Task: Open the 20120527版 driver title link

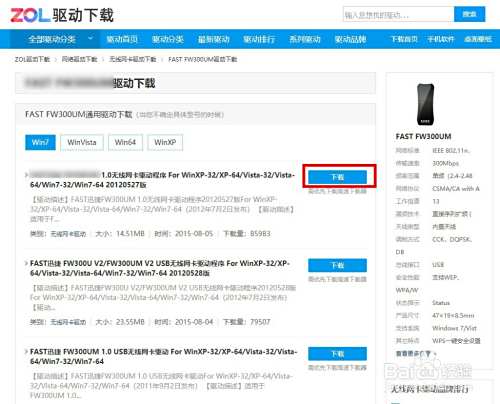Action: 162,180
